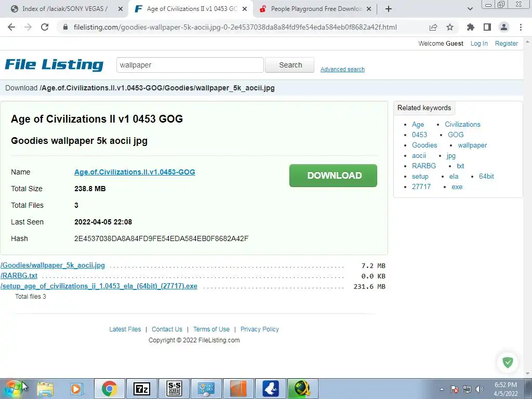
Task: Click the ela related keyword
Action: point(454,177)
